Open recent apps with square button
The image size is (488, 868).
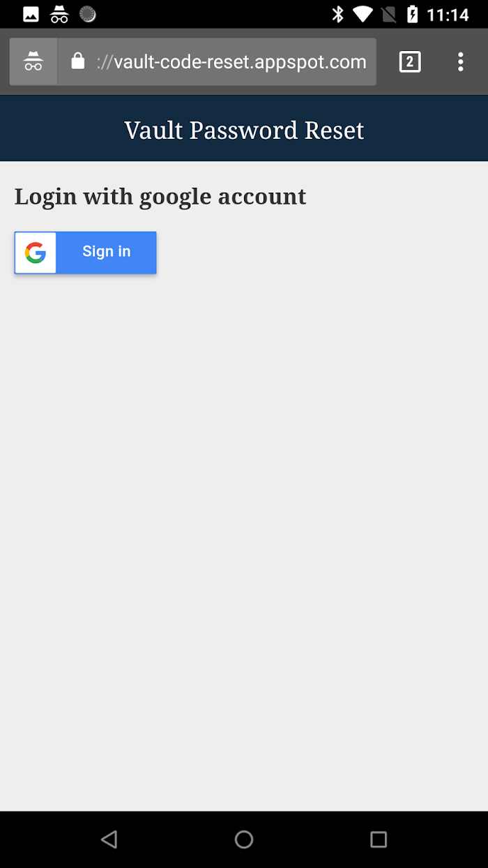(x=379, y=839)
